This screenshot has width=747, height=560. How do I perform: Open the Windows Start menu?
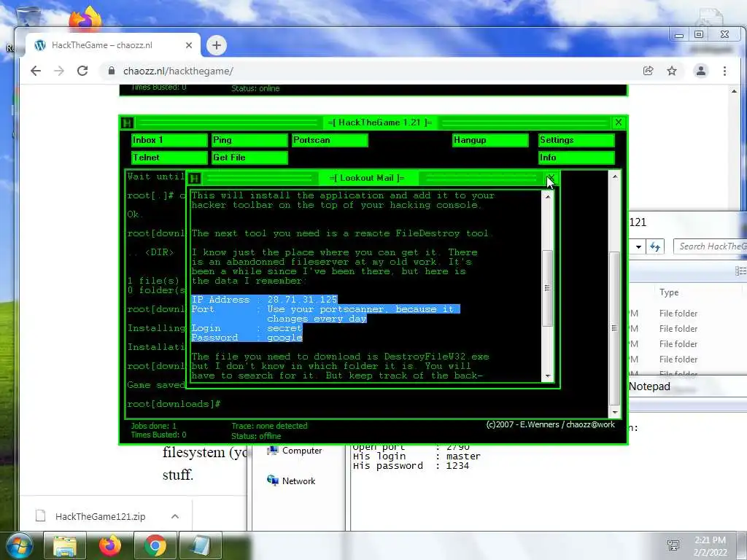(x=19, y=545)
